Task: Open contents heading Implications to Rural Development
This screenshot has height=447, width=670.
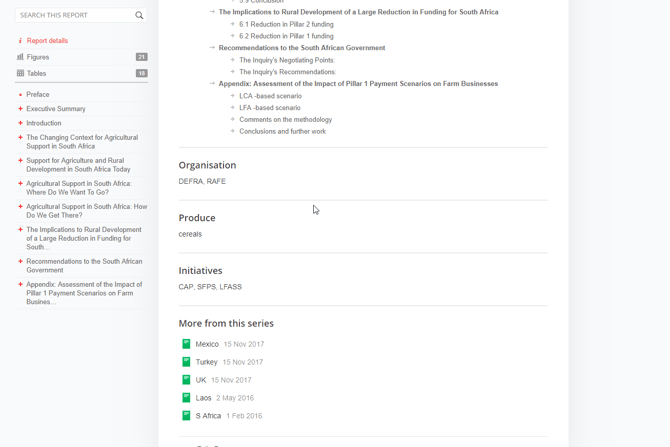Action: [x=359, y=12]
